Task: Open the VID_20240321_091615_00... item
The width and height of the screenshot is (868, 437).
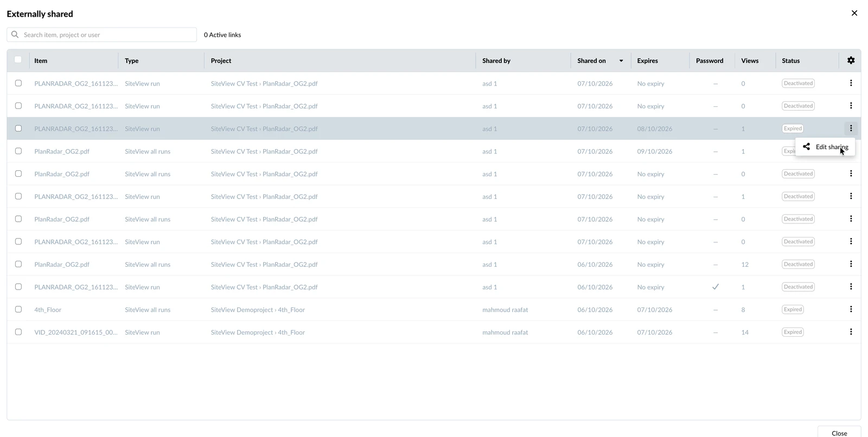Action: pos(76,332)
